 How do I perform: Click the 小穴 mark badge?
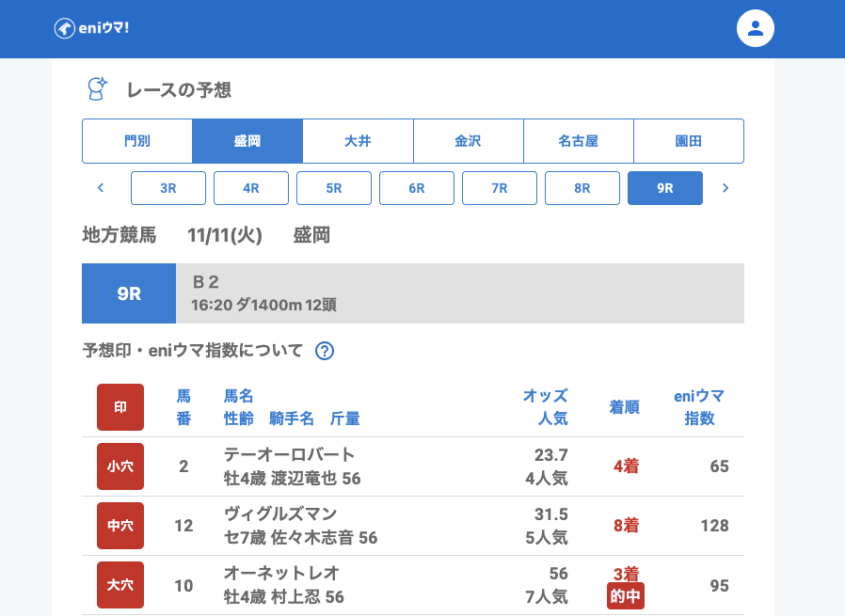pos(120,466)
